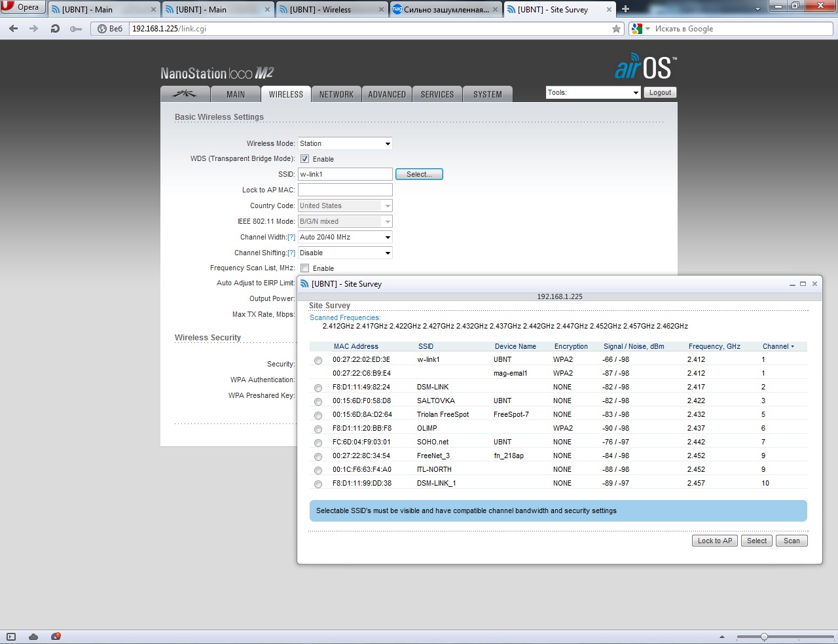838x644 pixels.
Task: Open new tab with plus button
Action: (x=625, y=9)
